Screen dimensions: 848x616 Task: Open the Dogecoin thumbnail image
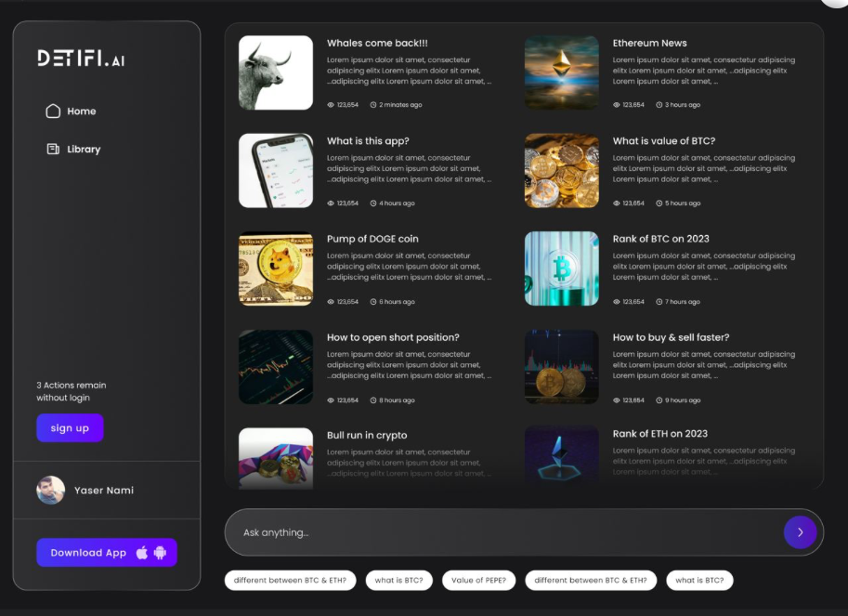[x=276, y=269]
